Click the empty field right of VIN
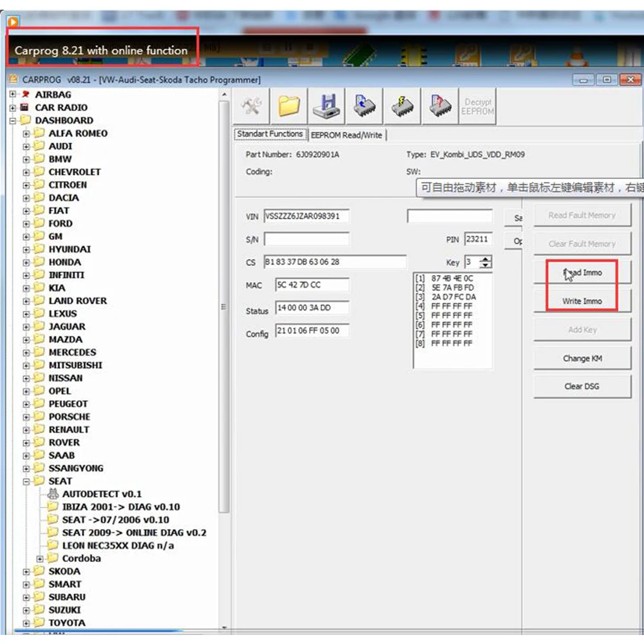The height and width of the screenshot is (644, 644). [x=450, y=216]
